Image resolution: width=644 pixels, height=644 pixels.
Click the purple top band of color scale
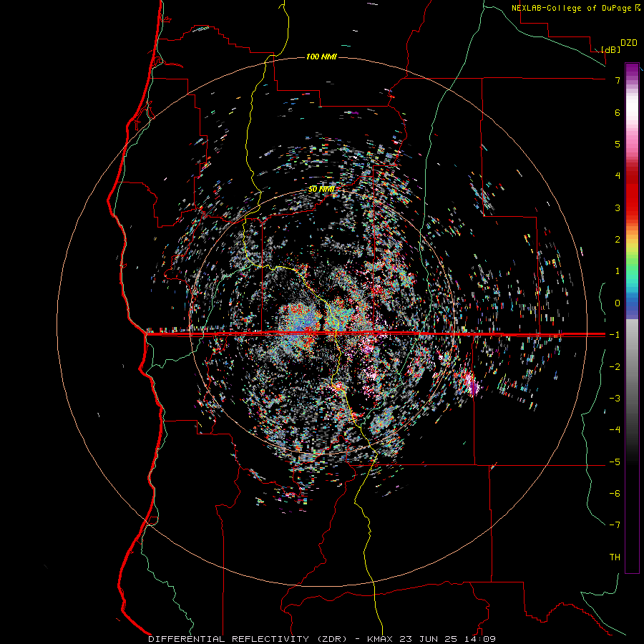click(632, 70)
